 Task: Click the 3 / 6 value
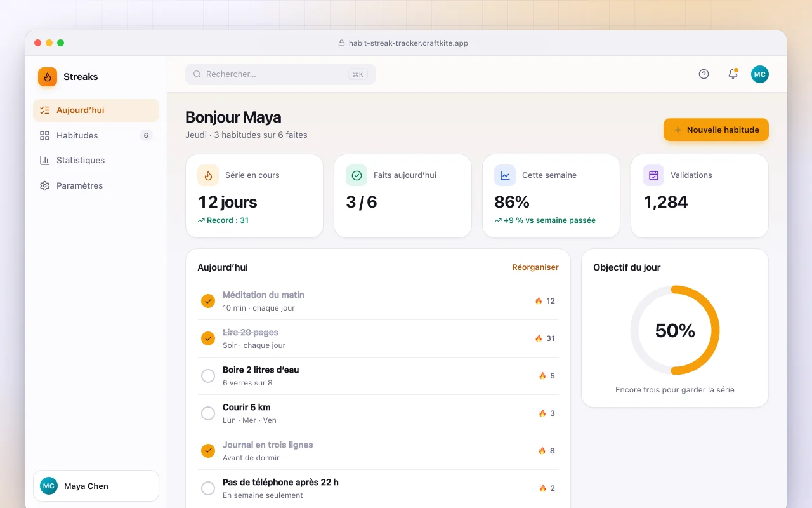[362, 202]
